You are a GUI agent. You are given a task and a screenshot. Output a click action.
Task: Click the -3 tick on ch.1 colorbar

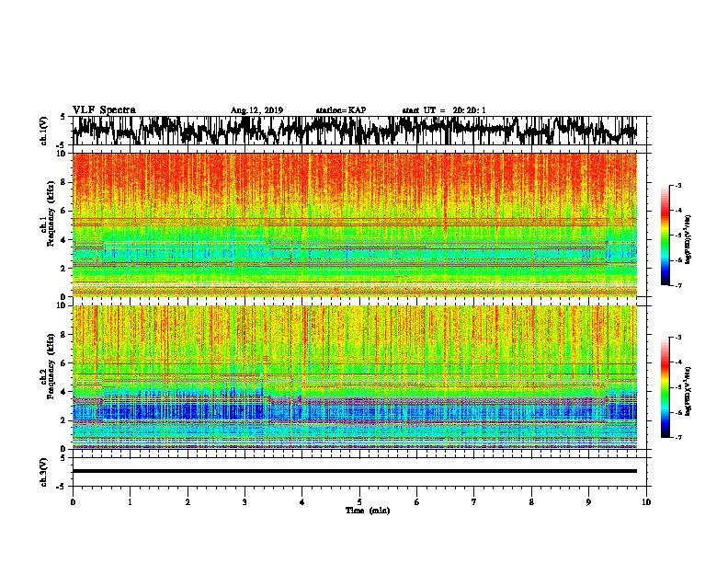tap(678, 185)
